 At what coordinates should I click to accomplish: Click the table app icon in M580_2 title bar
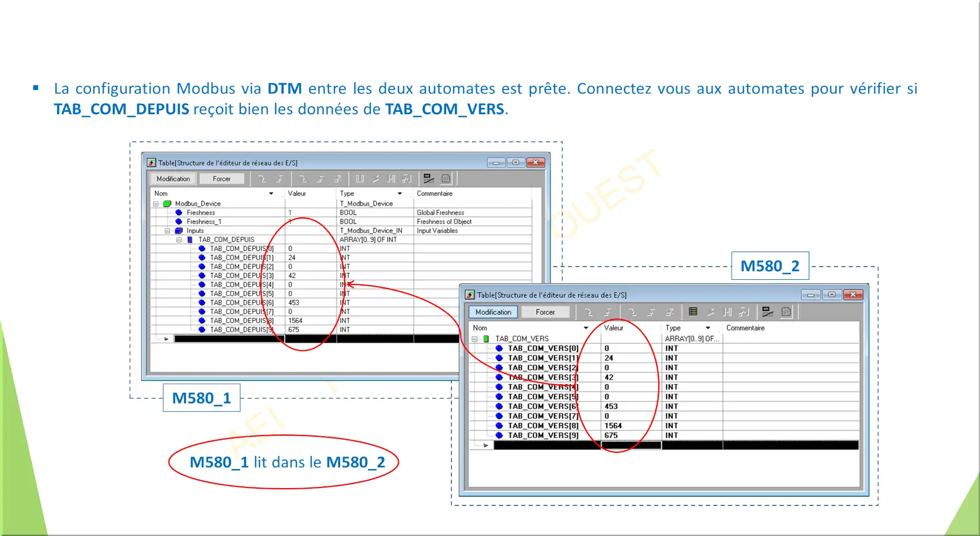470,295
